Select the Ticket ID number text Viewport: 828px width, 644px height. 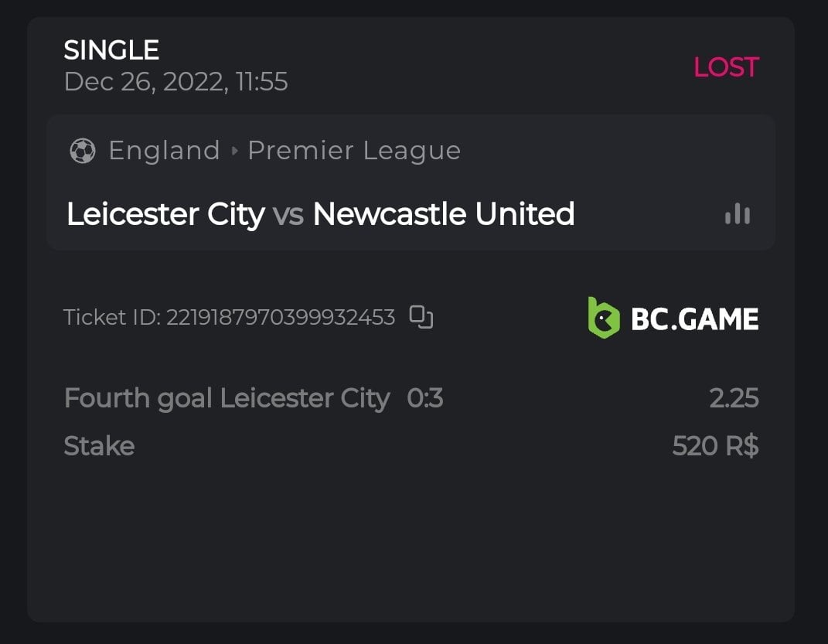click(280, 317)
